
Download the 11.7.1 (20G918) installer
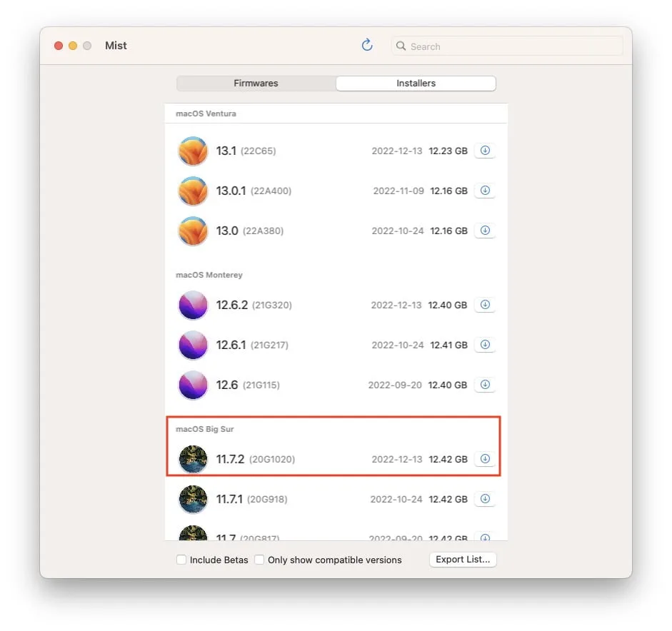point(485,499)
